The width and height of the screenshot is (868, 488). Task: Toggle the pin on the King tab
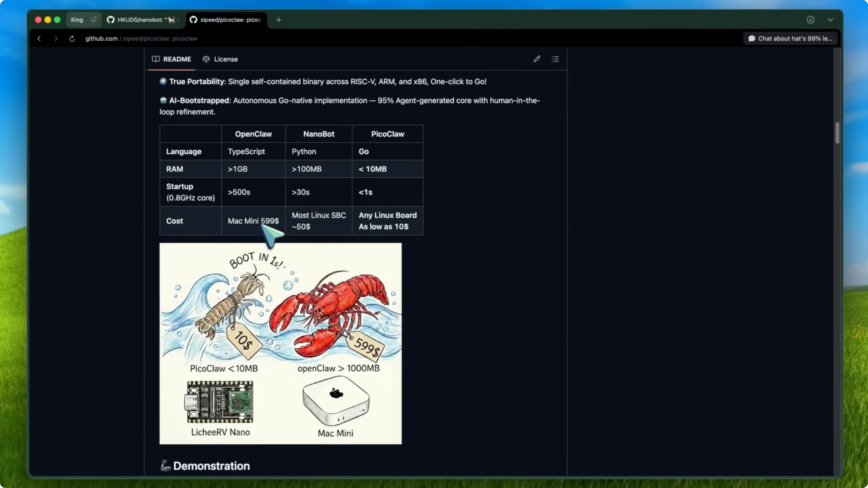[x=94, y=20]
